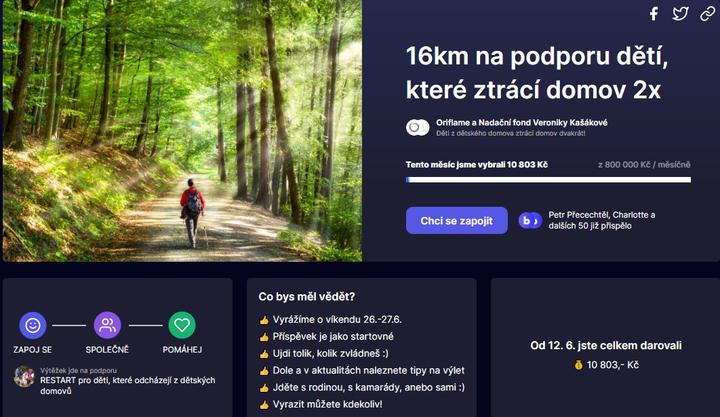Screen dimensions: 720x417
Task: Open the Oriflame organizer logo
Action: point(417,127)
